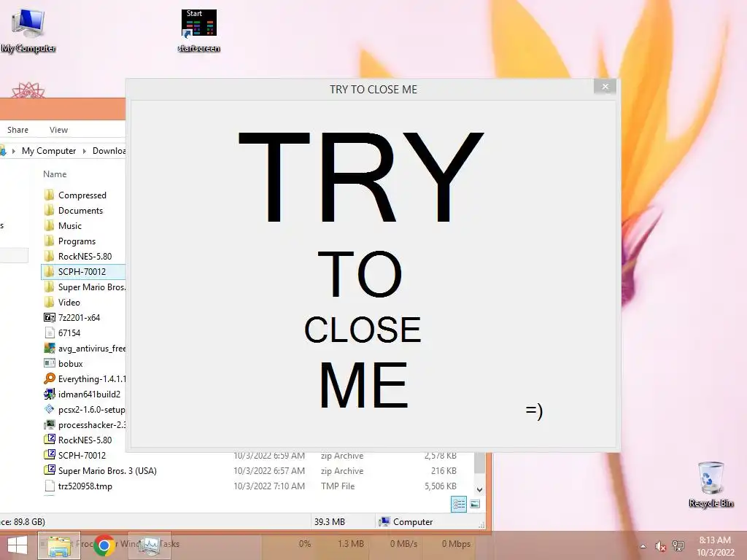Click the down arrow of the file list scrollbar

(480, 489)
